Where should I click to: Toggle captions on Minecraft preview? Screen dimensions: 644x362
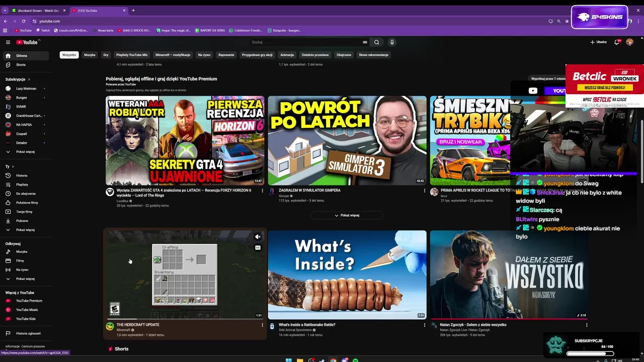tap(258, 247)
